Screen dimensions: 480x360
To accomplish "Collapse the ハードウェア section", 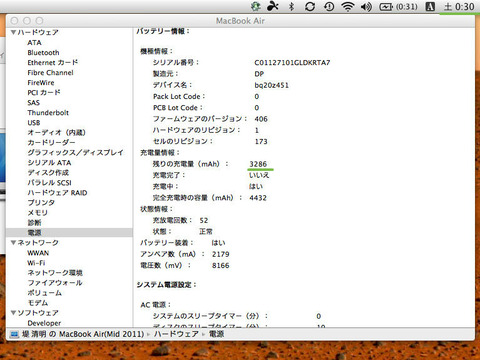I will tap(13, 32).
